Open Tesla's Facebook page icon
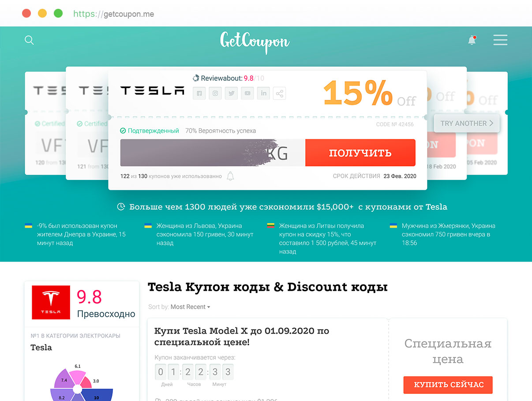The width and height of the screenshot is (532, 401). tap(199, 93)
